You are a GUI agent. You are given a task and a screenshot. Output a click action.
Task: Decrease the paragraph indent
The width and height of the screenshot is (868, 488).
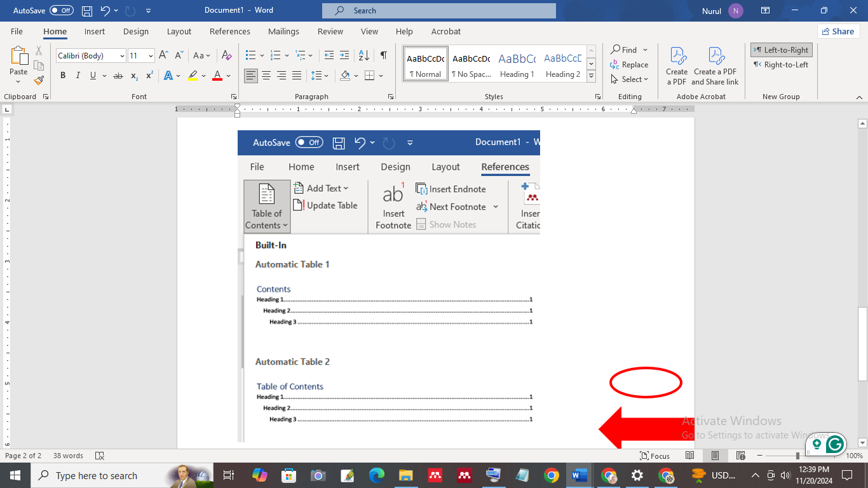pos(329,56)
